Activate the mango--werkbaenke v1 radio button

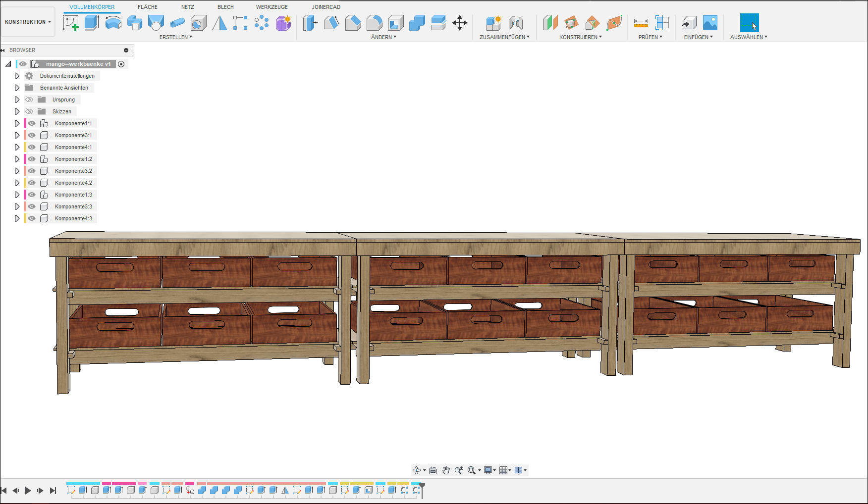[x=121, y=64]
